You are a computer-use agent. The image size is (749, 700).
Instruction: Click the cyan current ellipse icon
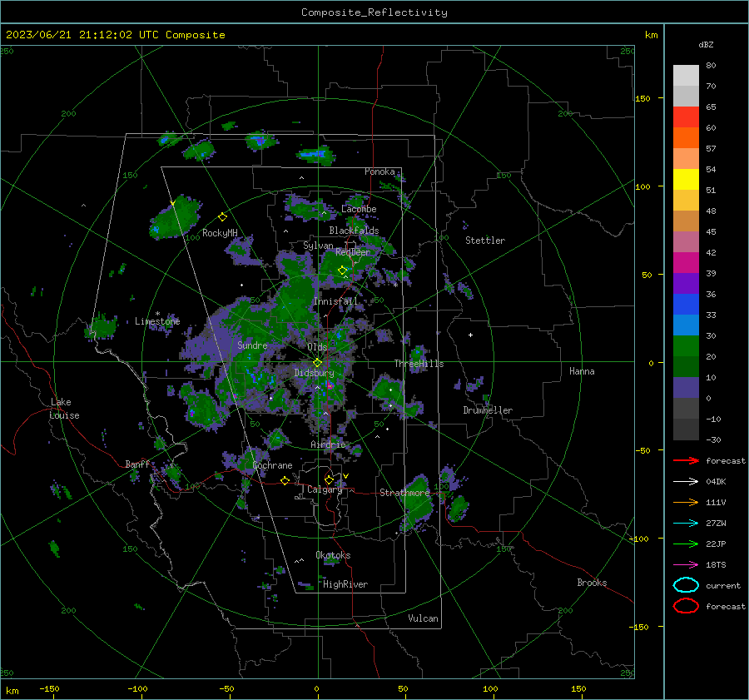[686, 585]
